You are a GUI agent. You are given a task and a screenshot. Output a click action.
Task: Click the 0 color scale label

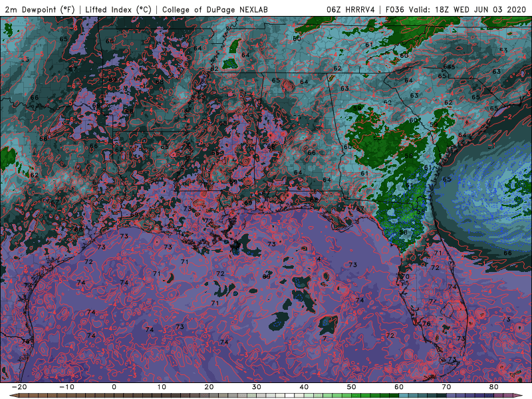(114, 387)
